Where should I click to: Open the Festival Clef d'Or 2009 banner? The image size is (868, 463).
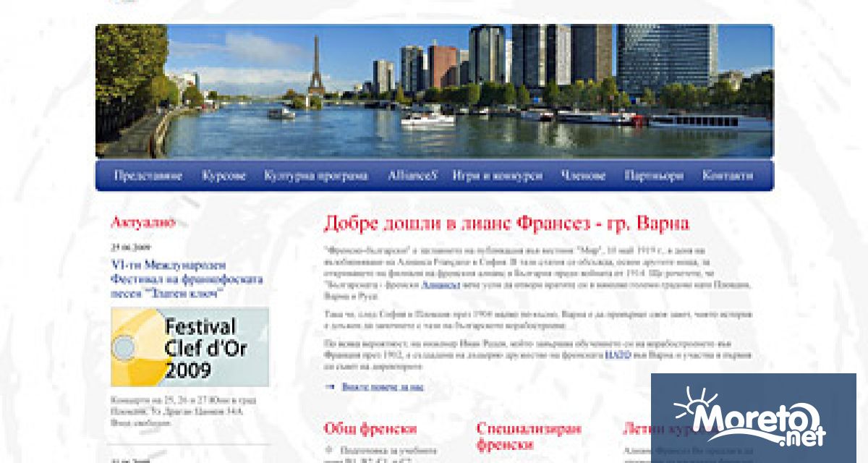pyautogui.click(x=190, y=347)
